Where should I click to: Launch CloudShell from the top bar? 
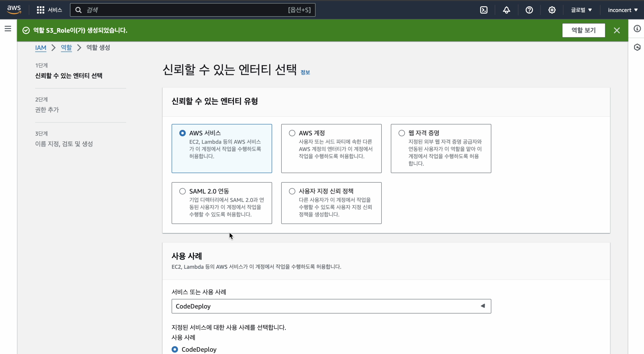pyautogui.click(x=484, y=10)
